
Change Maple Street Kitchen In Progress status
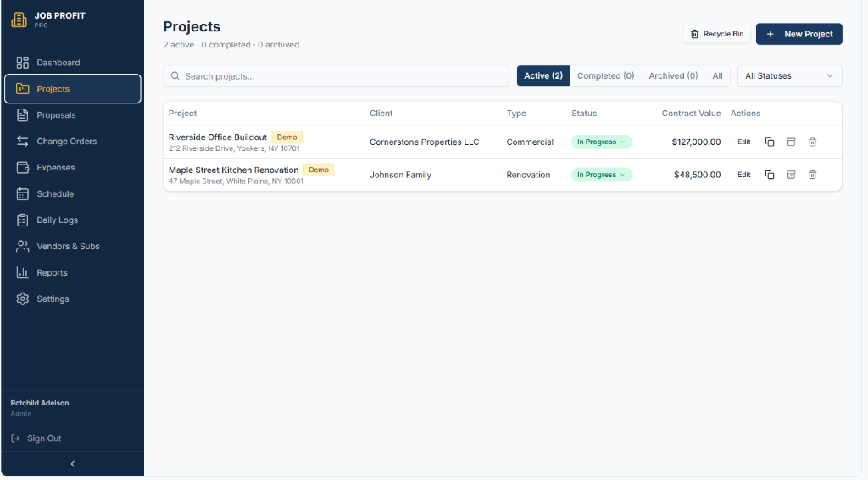point(601,175)
